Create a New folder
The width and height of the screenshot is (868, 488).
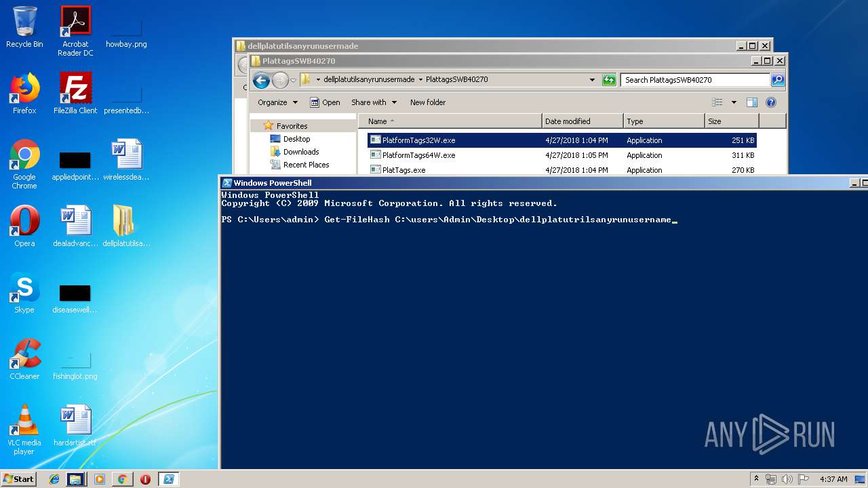tap(428, 102)
